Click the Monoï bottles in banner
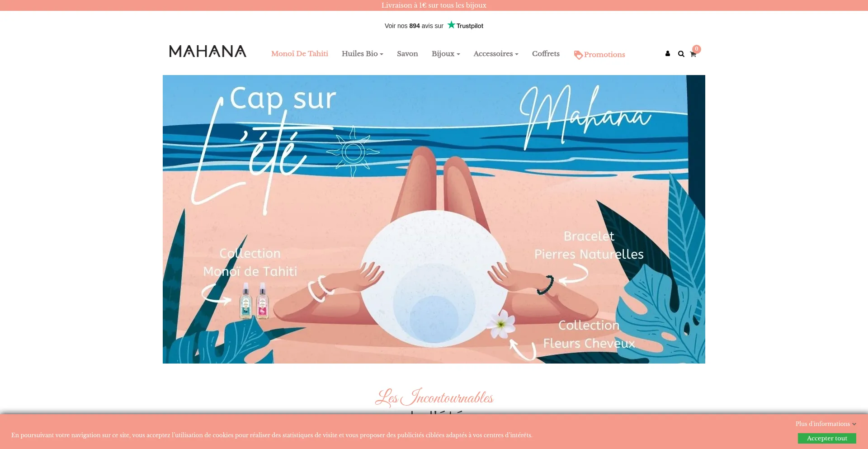868x449 pixels. coord(254,301)
